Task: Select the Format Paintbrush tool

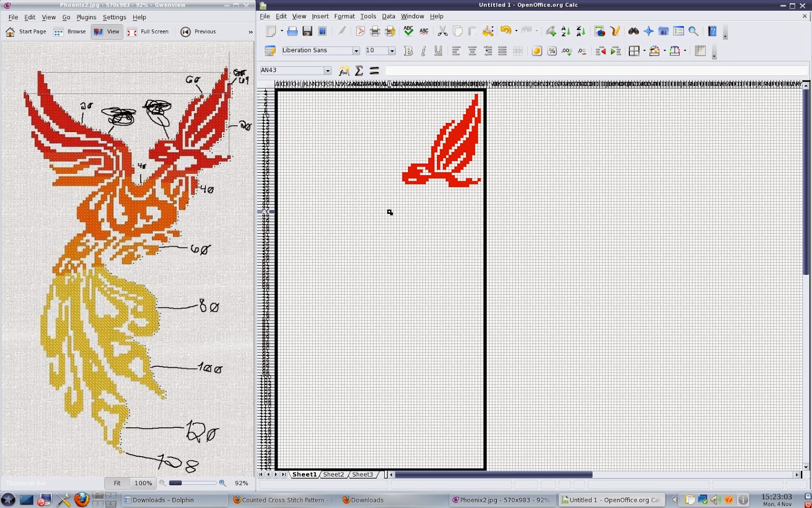Action: pyautogui.click(x=488, y=31)
